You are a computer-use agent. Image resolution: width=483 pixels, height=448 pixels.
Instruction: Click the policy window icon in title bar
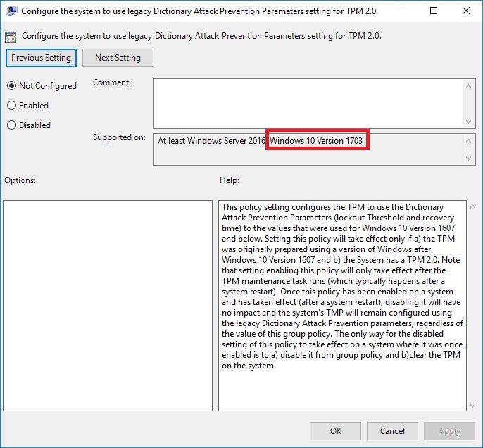11,11
